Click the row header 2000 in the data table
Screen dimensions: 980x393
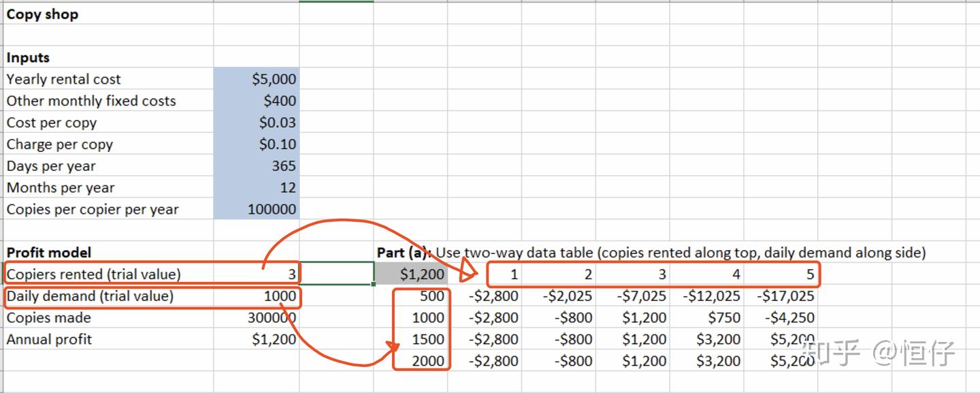click(x=429, y=361)
